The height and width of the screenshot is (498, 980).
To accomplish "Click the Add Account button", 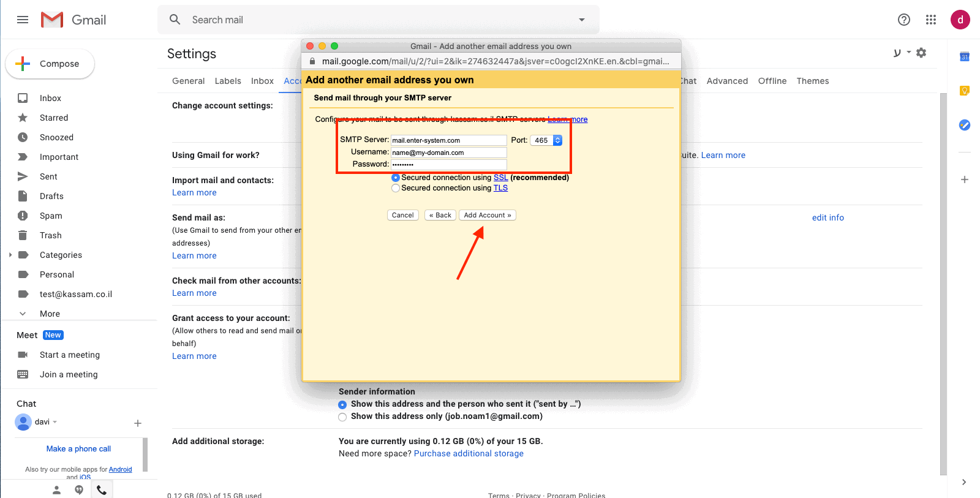I will (488, 215).
